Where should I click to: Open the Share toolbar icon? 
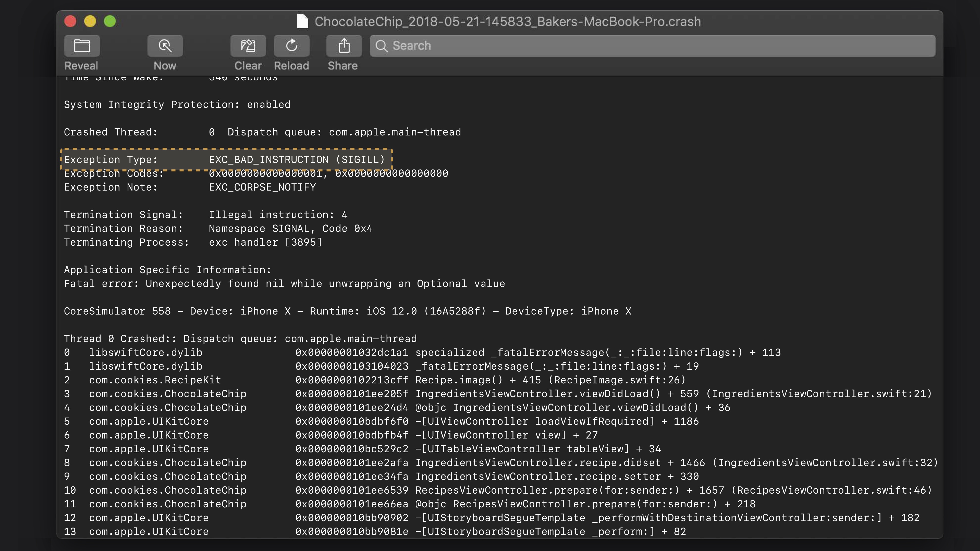click(x=344, y=46)
